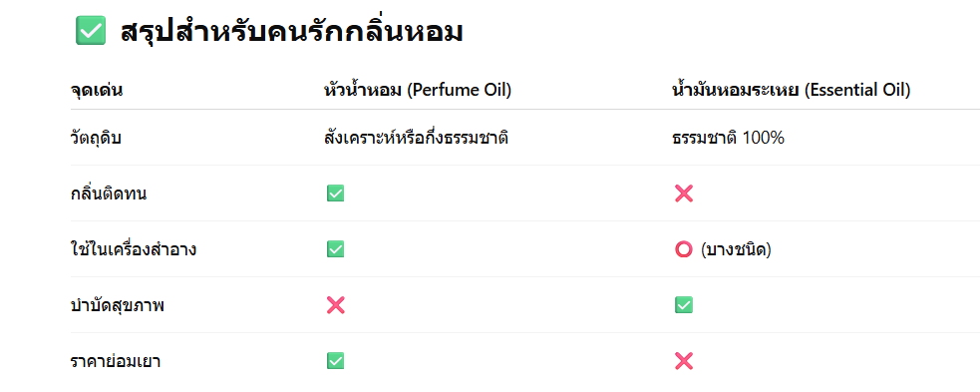980x392 pixels.
Task: Click the กลิ่นติดทน row label
Action: click(109, 194)
